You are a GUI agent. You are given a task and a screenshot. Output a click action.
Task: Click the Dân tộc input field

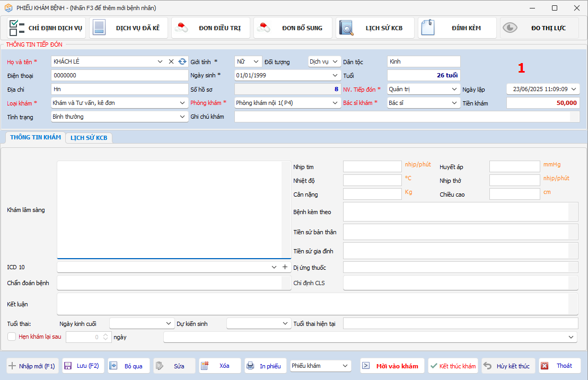click(x=424, y=61)
